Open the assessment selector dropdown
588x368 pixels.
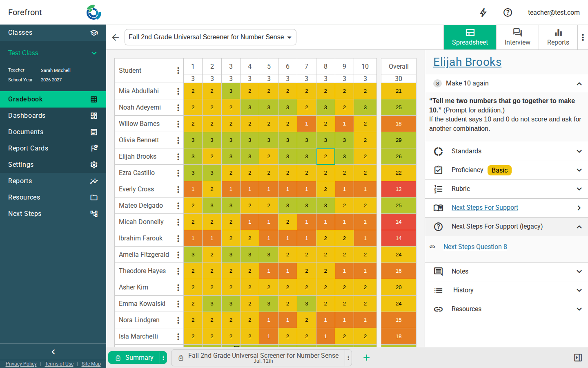(x=210, y=37)
